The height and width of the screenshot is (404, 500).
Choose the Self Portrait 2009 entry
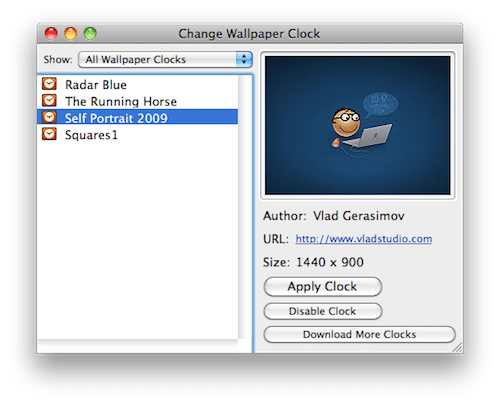[x=137, y=117]
